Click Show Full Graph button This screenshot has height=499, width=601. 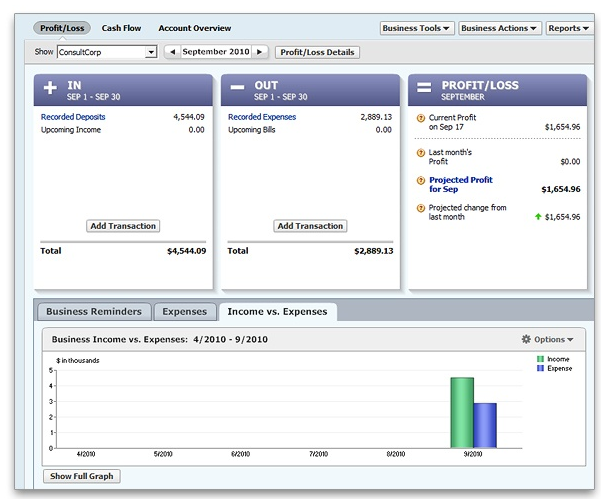pyautogui.click(x=81, y=476)
